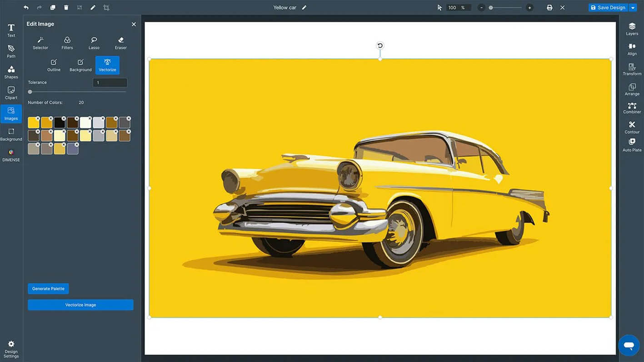
Task: Click the Generate Palette button
Action: point(48,288)
